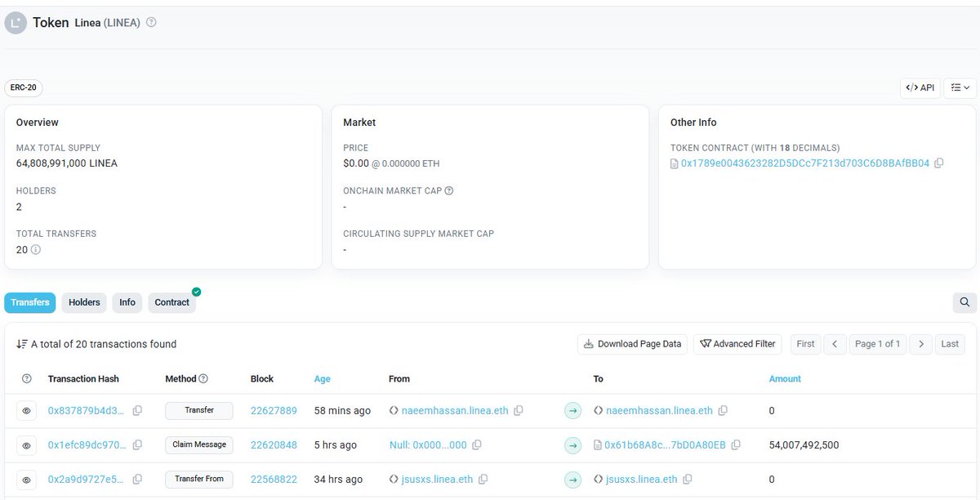Click the Linea token logo icon
This screenshot has width=980, height=500.
click(16, 23)
